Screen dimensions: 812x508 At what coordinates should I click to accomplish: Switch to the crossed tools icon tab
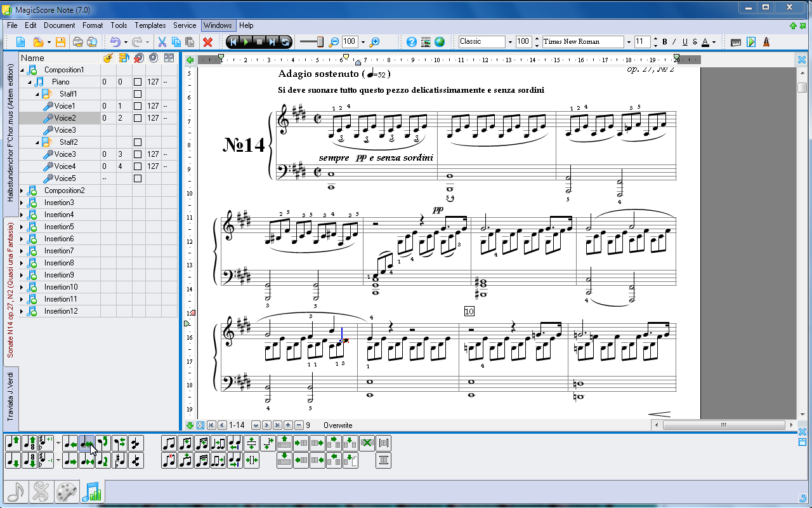coord(41,492)
